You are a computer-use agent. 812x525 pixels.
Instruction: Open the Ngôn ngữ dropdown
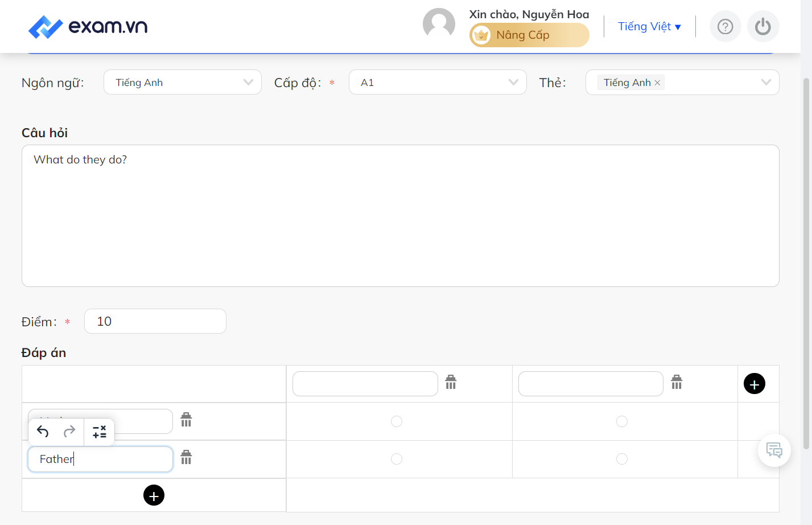(x=183, y=82)
